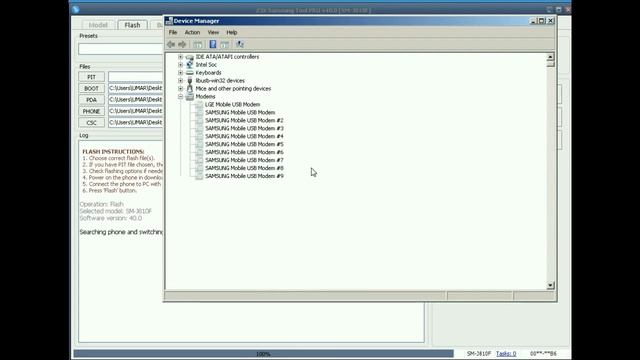Image resolution: width=640 pixels, height=360 pixels.
Task: Click the 'Selected model: SM-J810F' log line
Action: point(116,211)
